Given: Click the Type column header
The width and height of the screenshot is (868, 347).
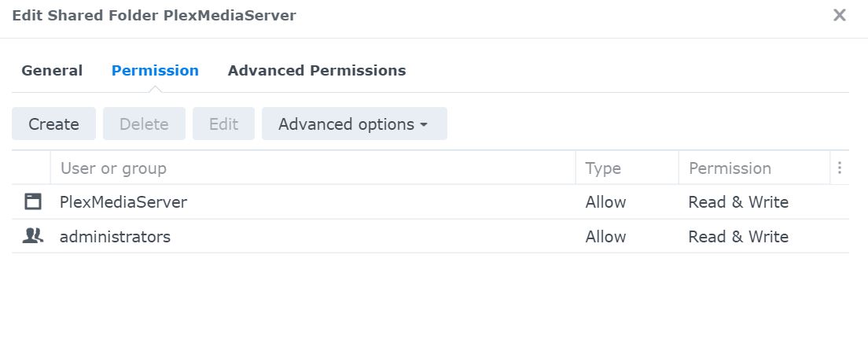Looking at the screenshot, I should pos(603,168).
